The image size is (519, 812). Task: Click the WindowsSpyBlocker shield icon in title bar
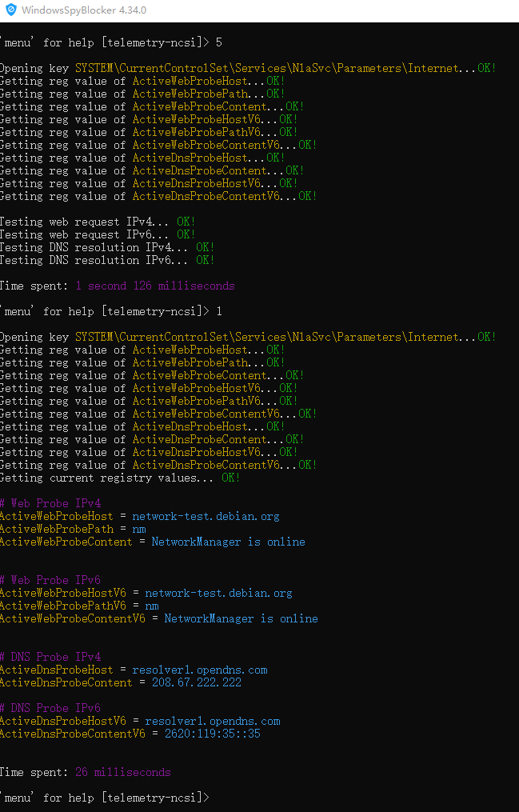coord(11,10)
